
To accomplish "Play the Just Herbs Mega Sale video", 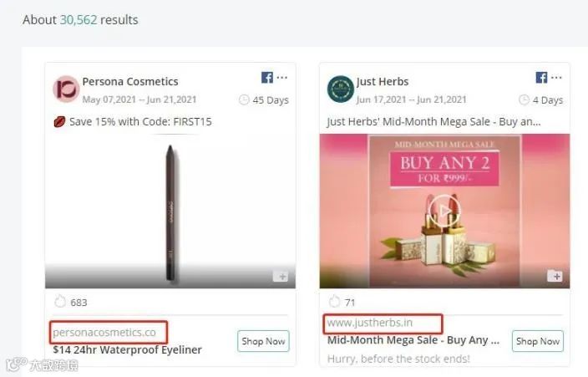I will pyautogui.click(x=444, y=211).
